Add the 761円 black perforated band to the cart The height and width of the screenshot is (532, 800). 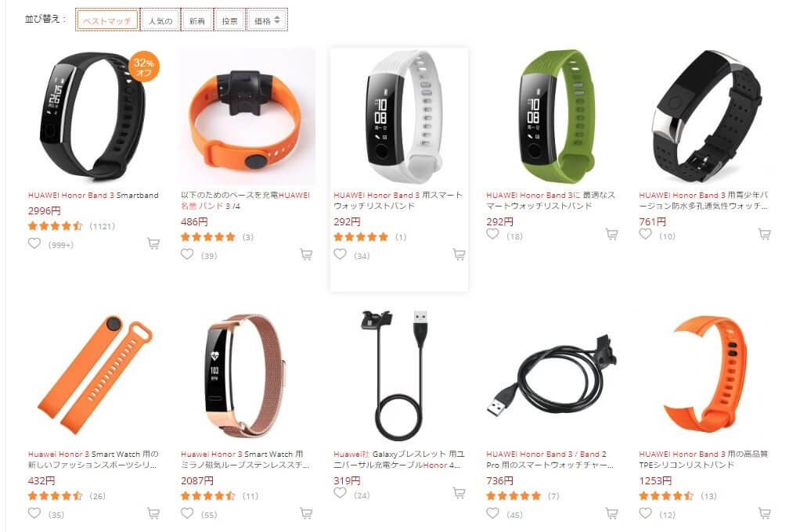tap(764, 234)
